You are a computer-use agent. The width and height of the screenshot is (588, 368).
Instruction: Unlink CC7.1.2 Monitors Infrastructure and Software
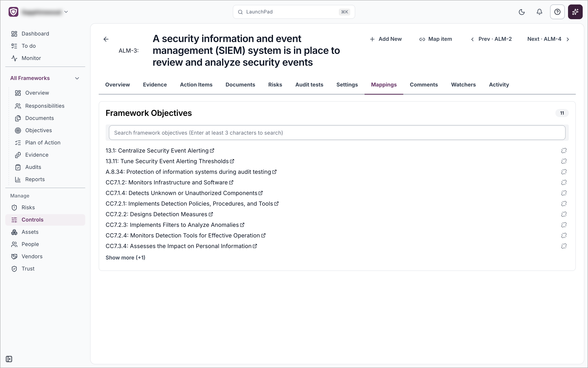[564, 183]
